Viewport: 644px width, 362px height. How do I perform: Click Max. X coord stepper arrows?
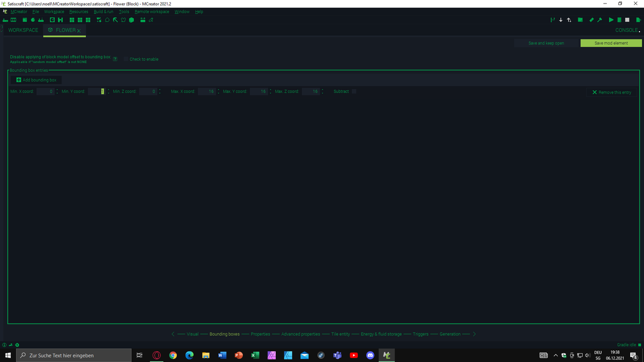point(218,92)
